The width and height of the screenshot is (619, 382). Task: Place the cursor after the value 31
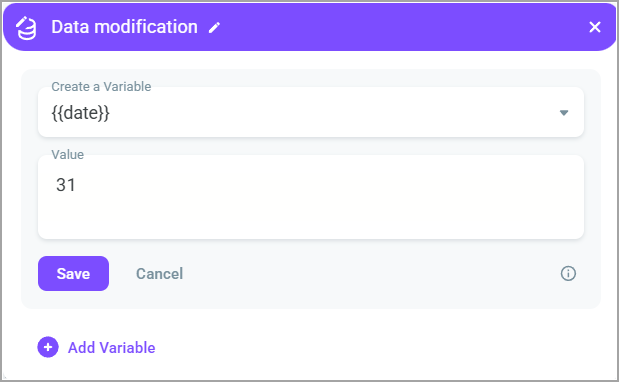point(76,185)
